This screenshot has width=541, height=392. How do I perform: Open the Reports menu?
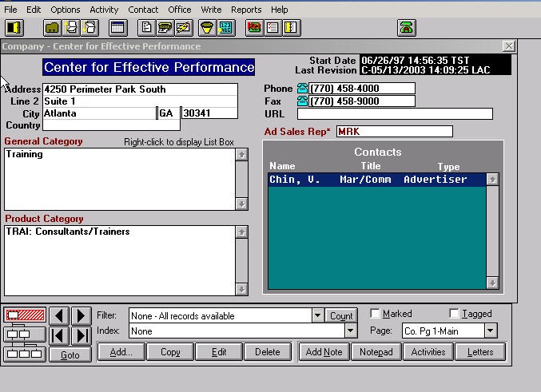click(246, 10)
